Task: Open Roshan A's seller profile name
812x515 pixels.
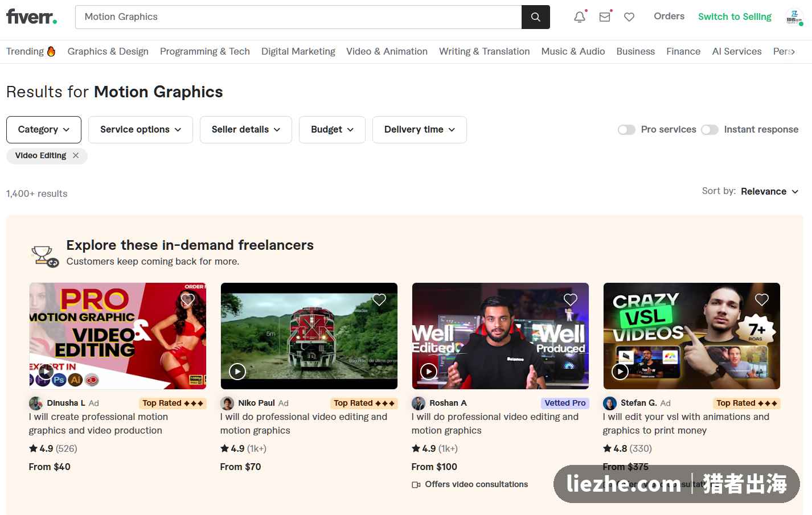Action: [448, 403]
